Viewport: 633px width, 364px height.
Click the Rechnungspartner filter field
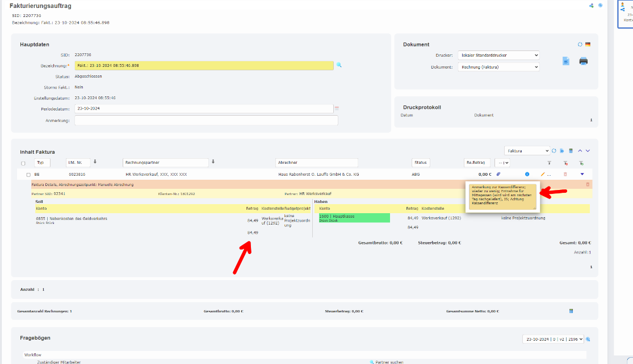165,163
